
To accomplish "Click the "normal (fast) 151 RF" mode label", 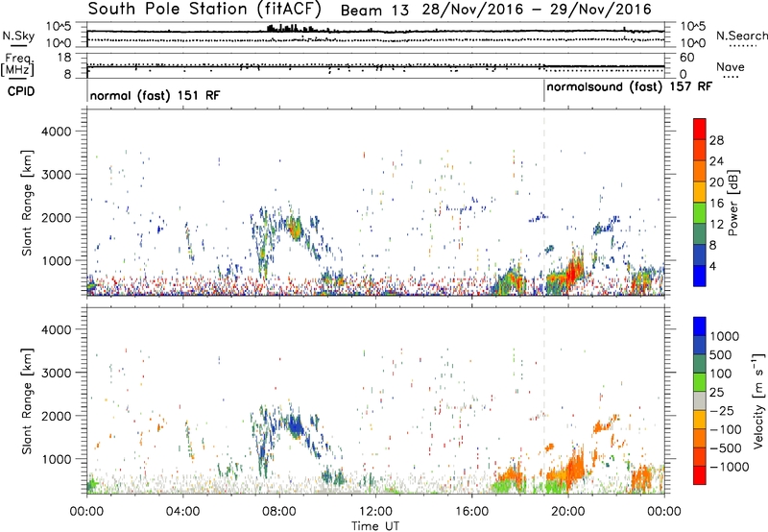I will 155,95.
